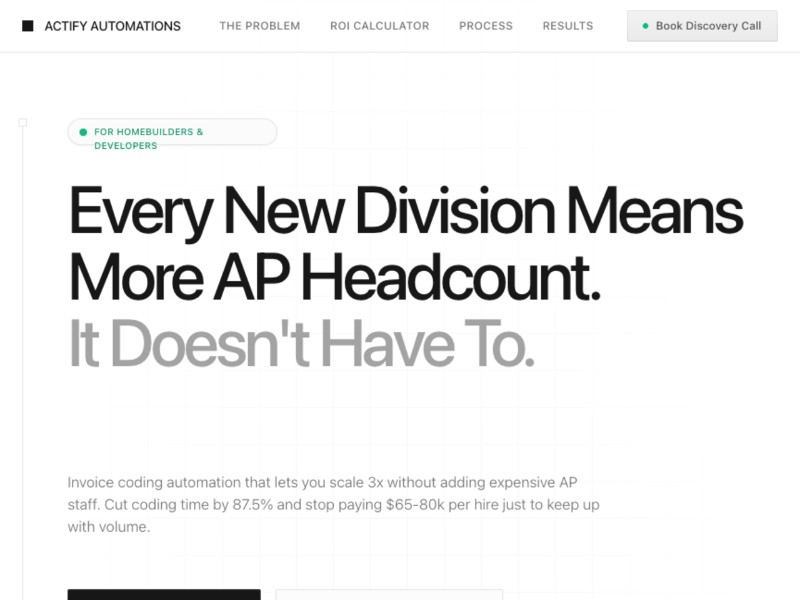Click green dot inside Book Discovery Call button

tap(645, 26)
